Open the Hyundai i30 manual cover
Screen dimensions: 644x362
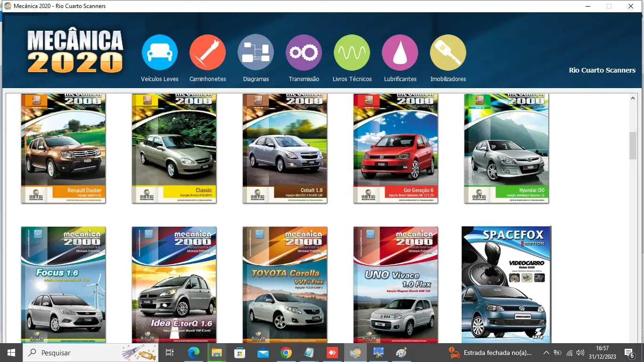506,148
